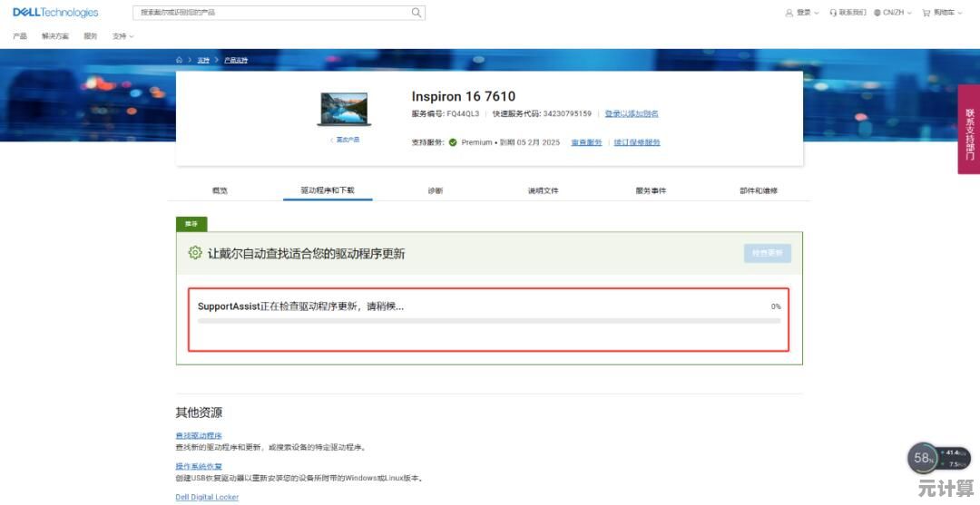Select the 驱动程序和下载 tab
980x505 pixels.
pyautogui.click(x=328, y=190)
